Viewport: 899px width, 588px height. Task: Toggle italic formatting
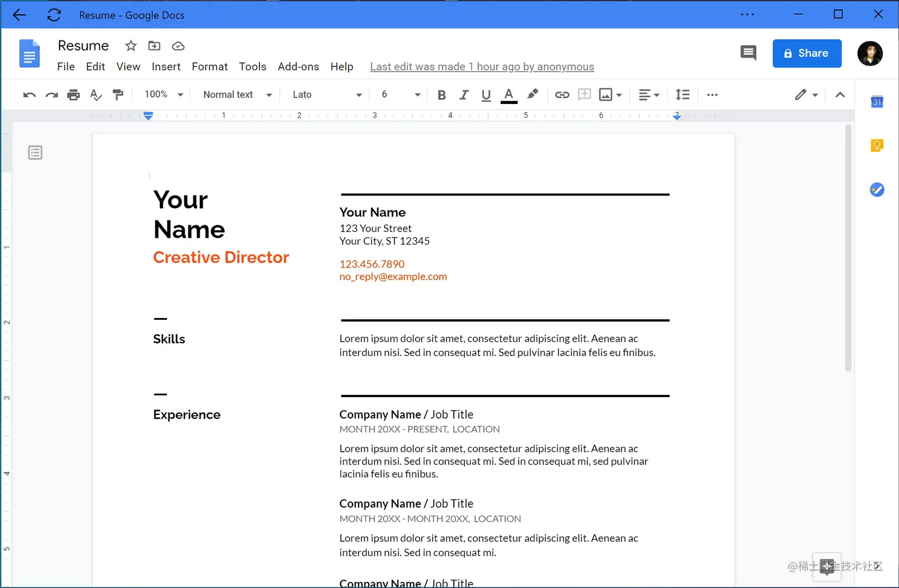(464, 95)
